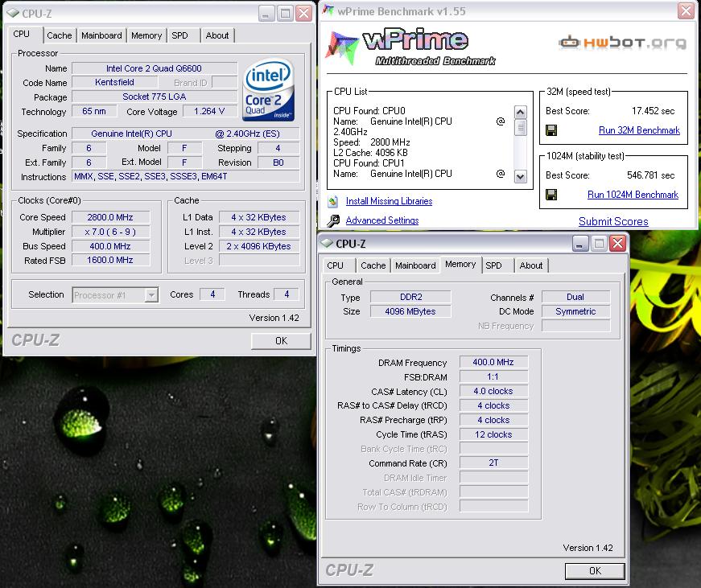Close the Memory CPU-Z window
Screen dimensions: 701x588
[x=618, y=244]
